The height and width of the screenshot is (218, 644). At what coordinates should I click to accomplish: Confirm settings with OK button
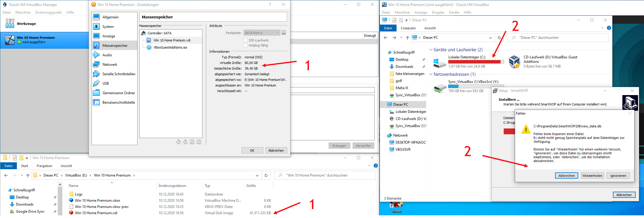click(252, 150)
